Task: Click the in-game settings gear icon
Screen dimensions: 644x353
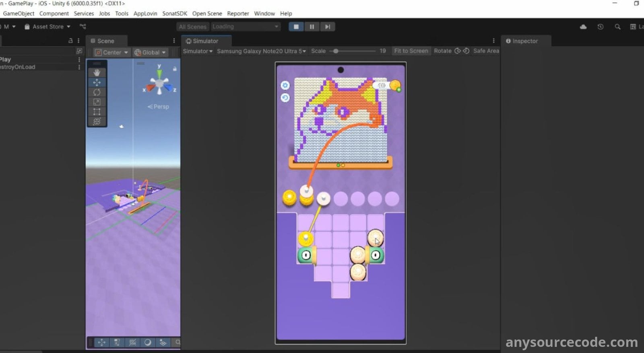Action: click(285, 85)
